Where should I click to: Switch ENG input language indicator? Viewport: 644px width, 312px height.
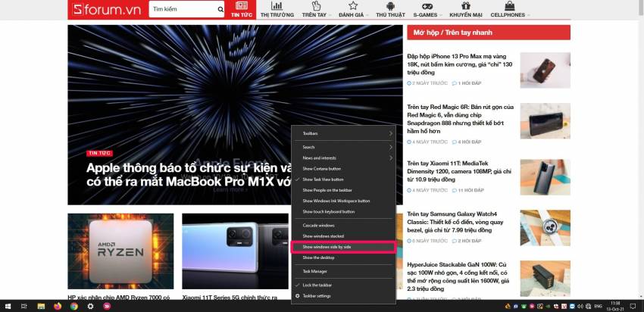click(599, 306)
